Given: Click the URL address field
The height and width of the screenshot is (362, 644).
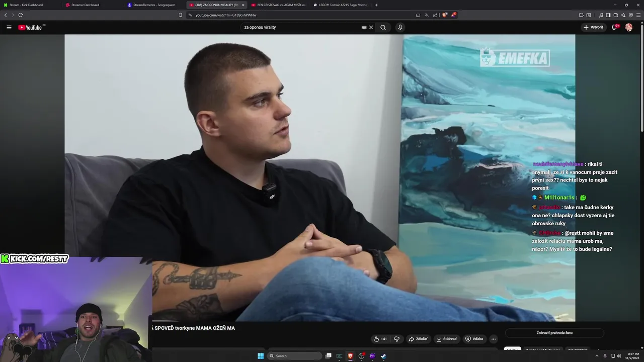Looking at the screenshot, I should (x=302, y=15).
